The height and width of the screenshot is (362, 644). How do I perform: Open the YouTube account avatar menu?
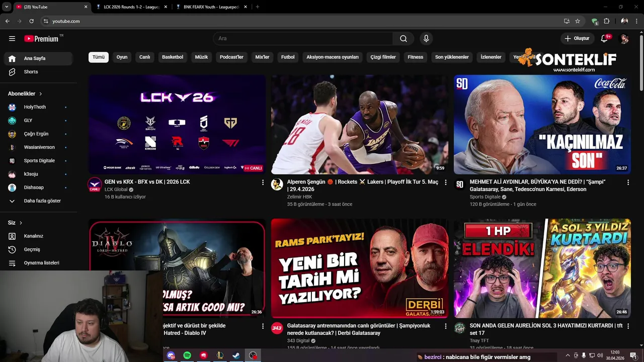pos(624,39)
